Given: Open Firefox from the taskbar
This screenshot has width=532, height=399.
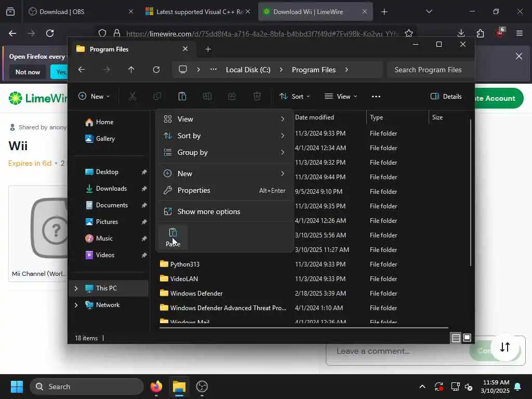Looking at the screenshot, I should tap(156, 387).
